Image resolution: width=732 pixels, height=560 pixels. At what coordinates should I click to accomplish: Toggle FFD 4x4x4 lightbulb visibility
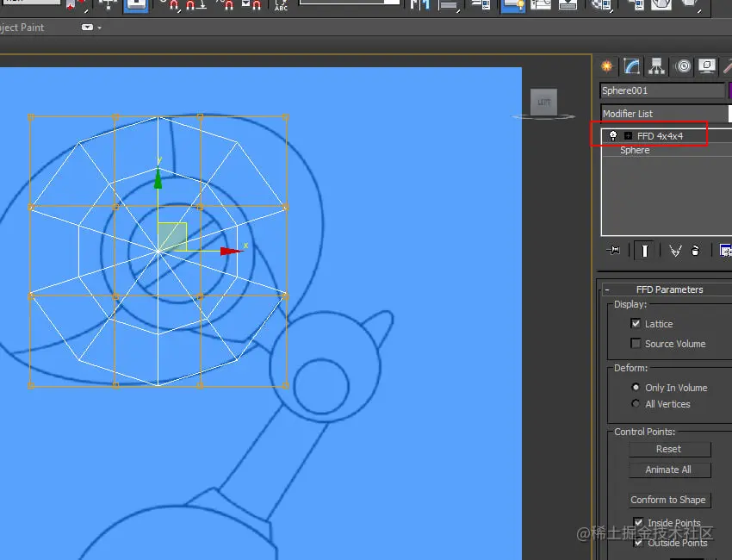613,136
